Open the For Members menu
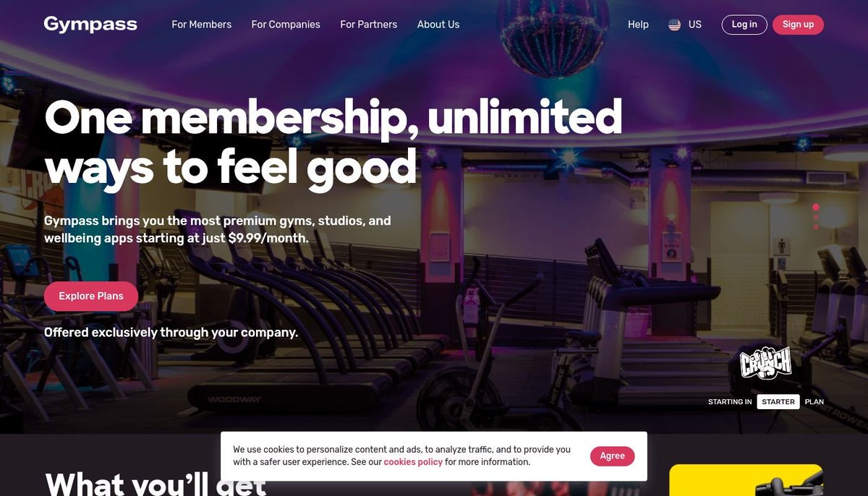The image size is (868, 496). tap(202, 25)
